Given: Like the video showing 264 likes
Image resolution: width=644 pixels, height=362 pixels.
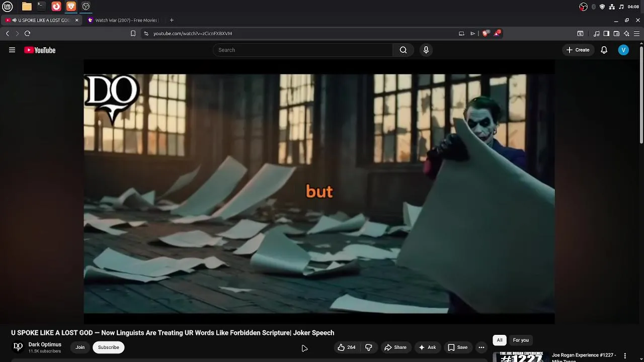Looking at the screenshot, I should (x=347, y=347).
